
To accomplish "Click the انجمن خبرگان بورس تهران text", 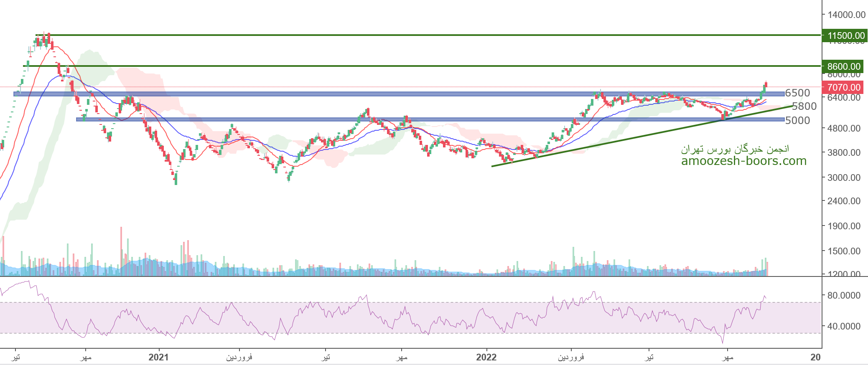I will pyautogui.click(x=735, y=149).
